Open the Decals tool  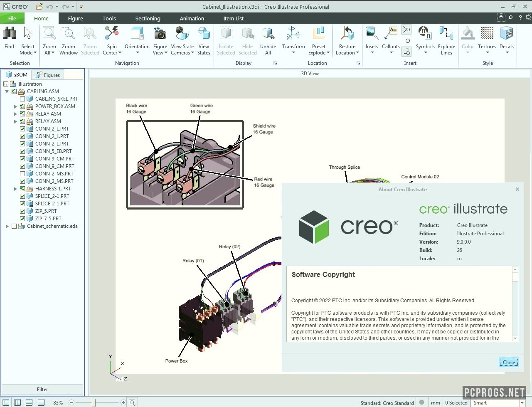tap(506, 34)
